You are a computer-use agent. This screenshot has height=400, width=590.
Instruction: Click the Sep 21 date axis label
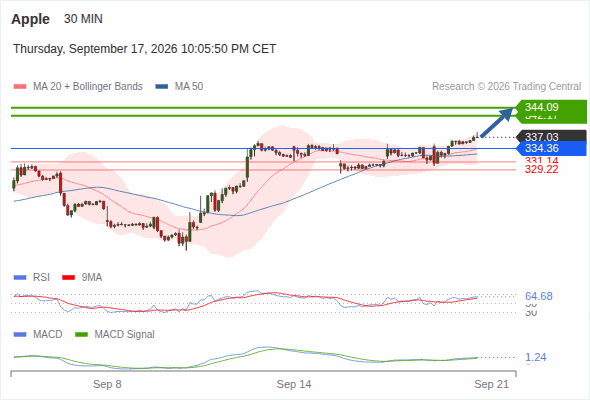491,384
